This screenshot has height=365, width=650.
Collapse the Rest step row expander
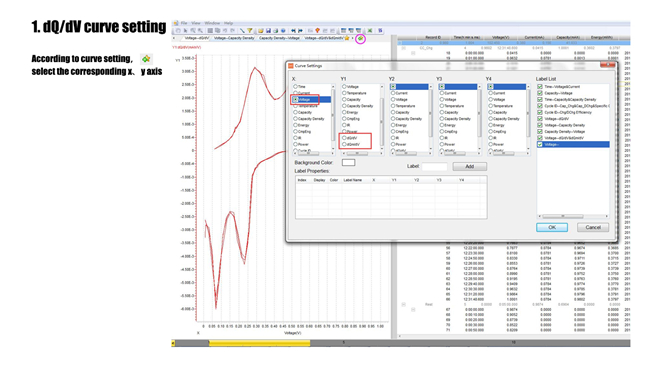403,304
